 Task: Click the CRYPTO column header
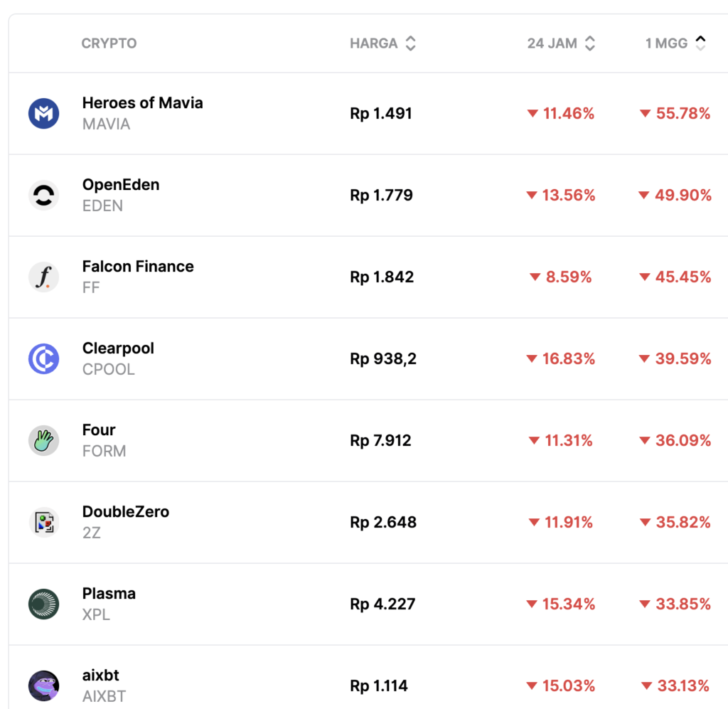[109, 43]
